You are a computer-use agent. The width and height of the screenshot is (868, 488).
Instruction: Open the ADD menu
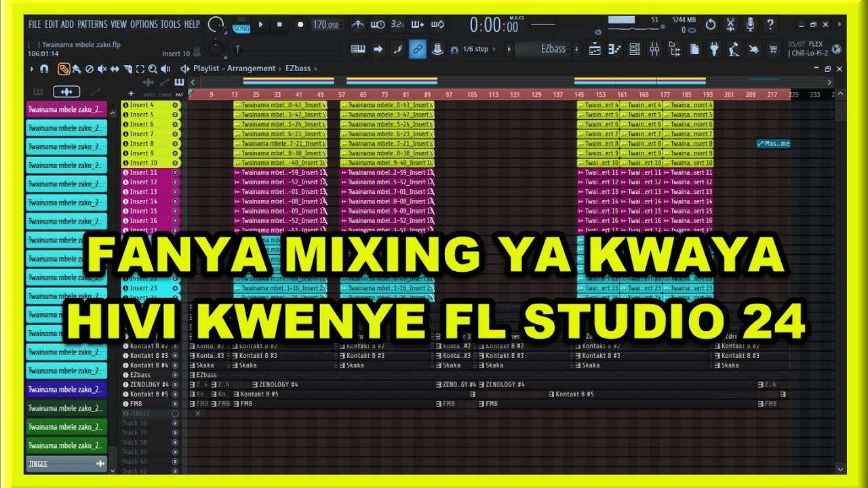click(67, 24)
